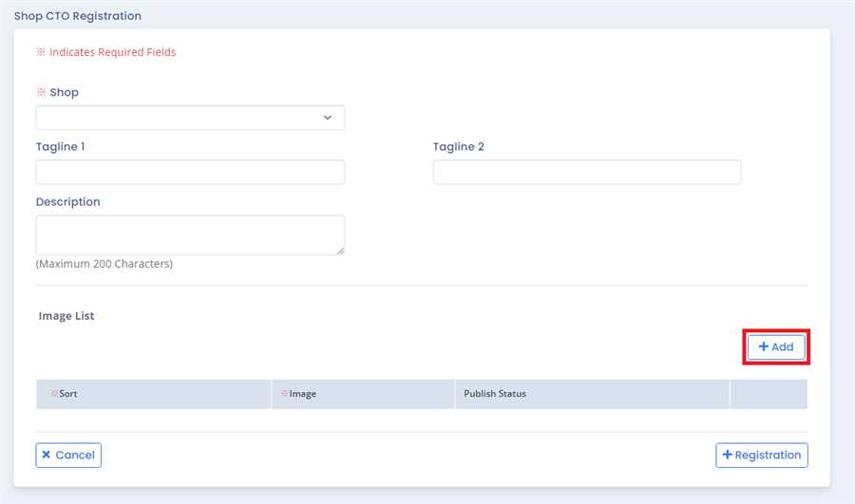Cancel the shop registration form
This screenshot has width=855, height=504.
68,456
